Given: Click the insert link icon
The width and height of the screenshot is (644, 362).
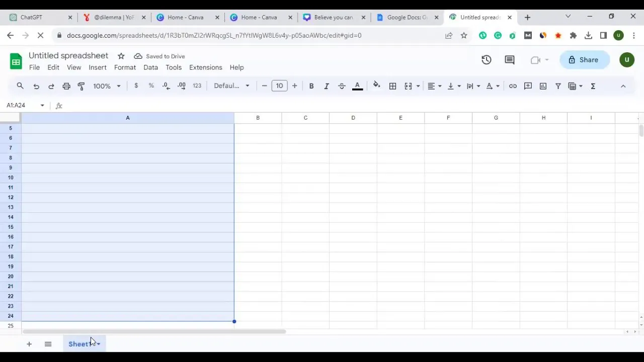Looking at the screenshot, I should click(513, 86).
